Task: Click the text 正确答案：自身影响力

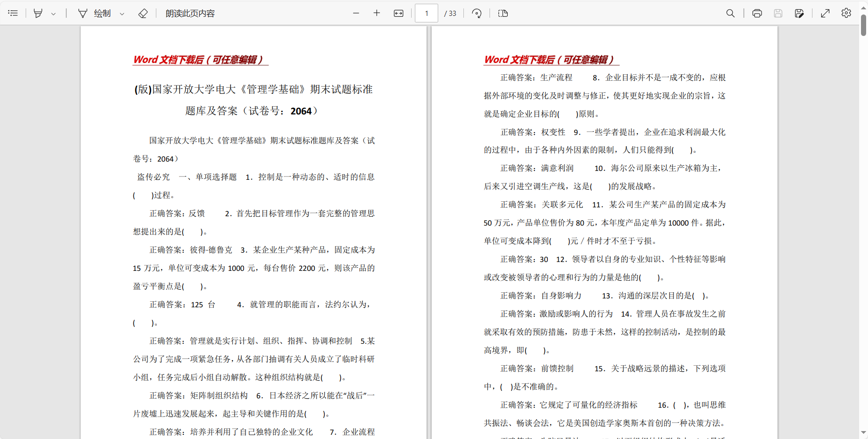Action: tap(541, 296)
